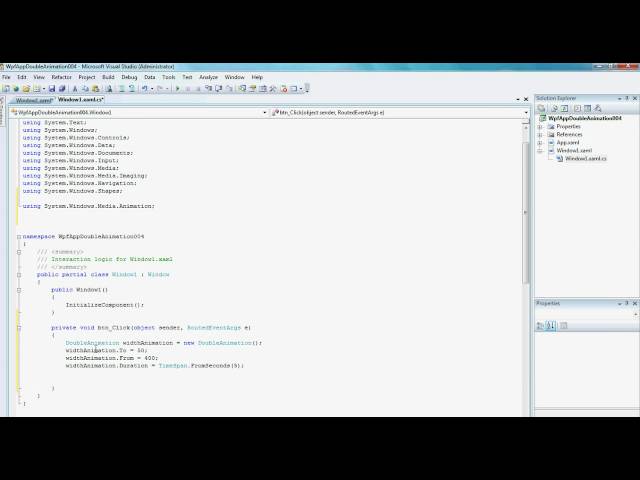Image resolution: width=640 pixels, height=480 pixels.
Task: Start debugging with the green play icon
Action: 178,88
